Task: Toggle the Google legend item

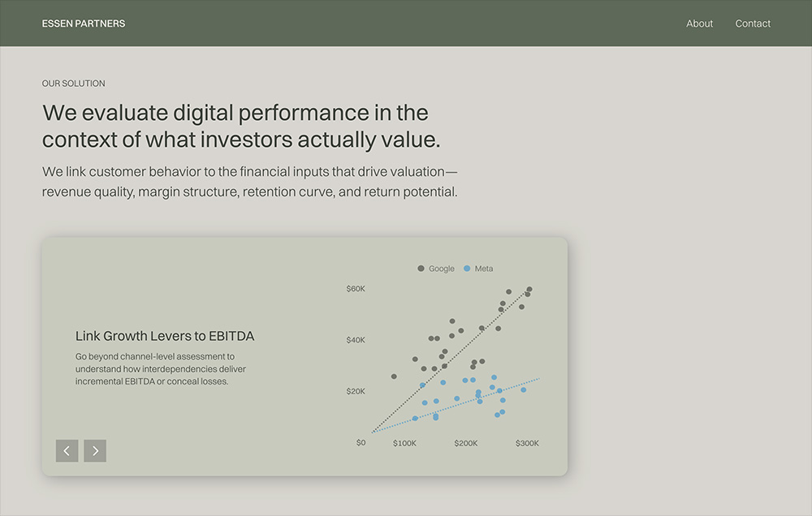Action: 436,269
